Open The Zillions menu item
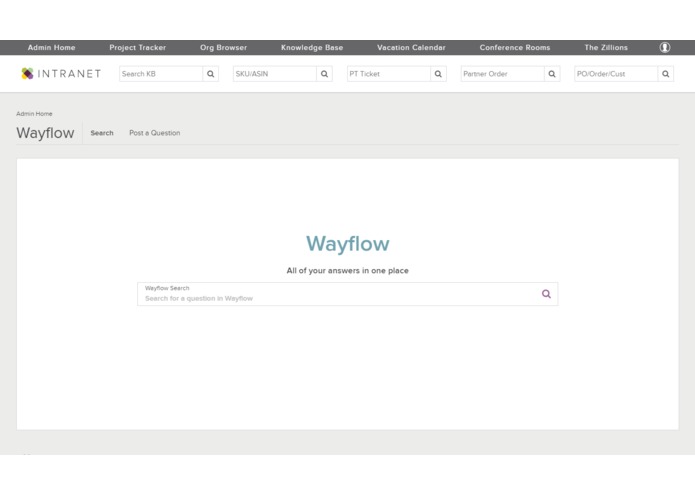 [x=606, y=47]
